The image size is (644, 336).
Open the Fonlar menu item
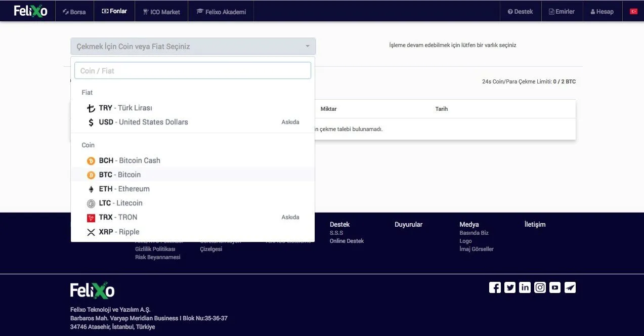[x=114, y=11]
